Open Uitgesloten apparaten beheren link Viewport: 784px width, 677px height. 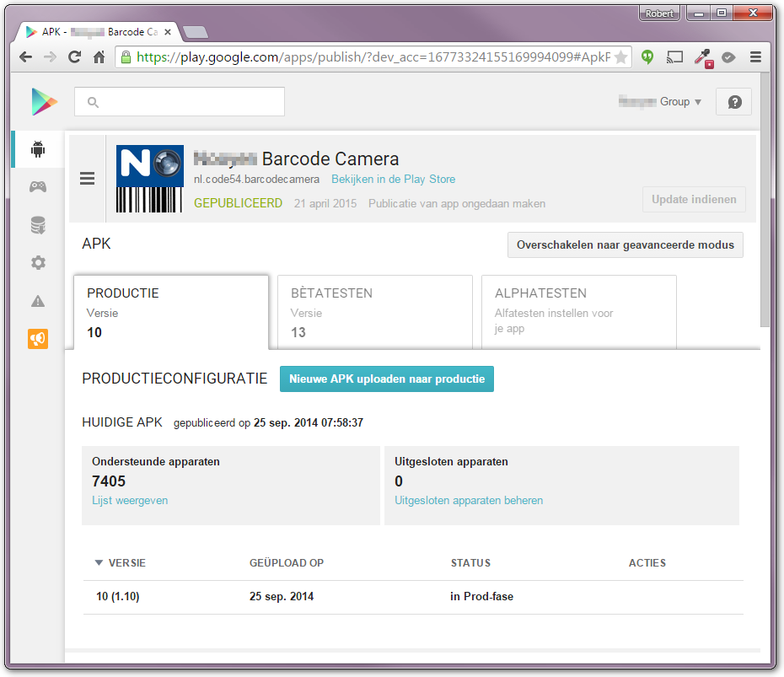pos(469,501)
